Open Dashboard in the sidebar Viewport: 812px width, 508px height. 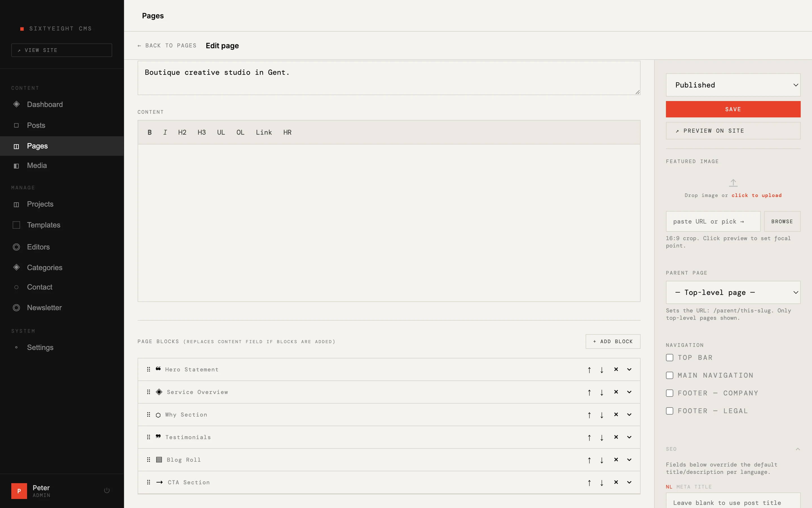(62, 104)
